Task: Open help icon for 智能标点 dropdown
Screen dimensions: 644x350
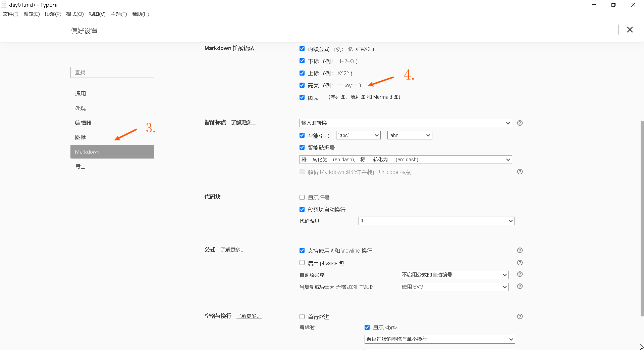Action: pos(520,123)
